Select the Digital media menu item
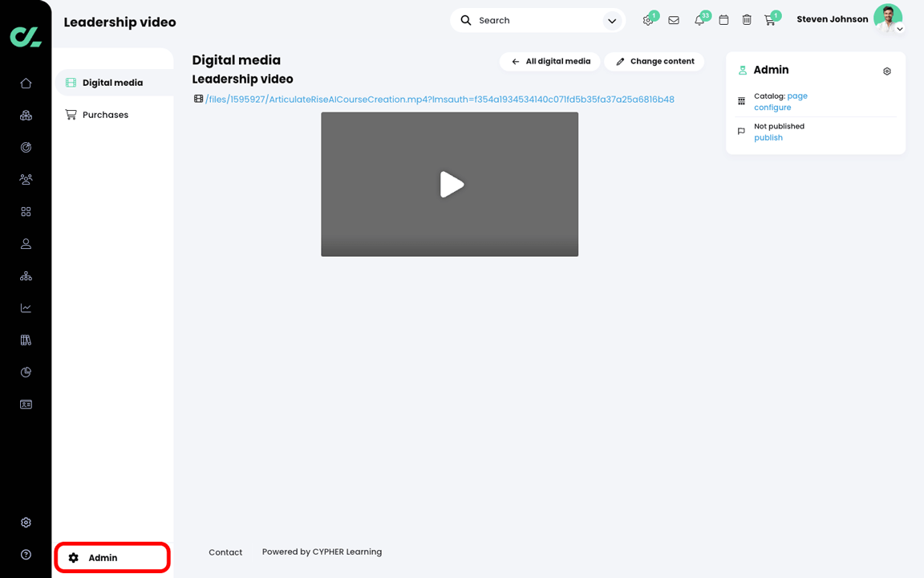 pos(115,83)
